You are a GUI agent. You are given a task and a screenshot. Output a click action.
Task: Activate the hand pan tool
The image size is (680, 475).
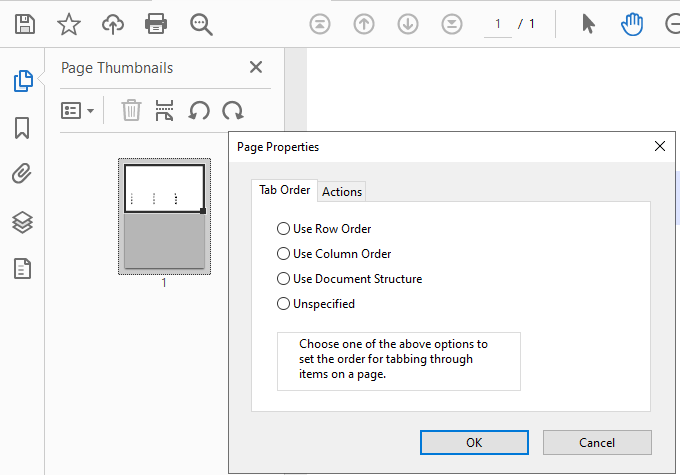632,24
